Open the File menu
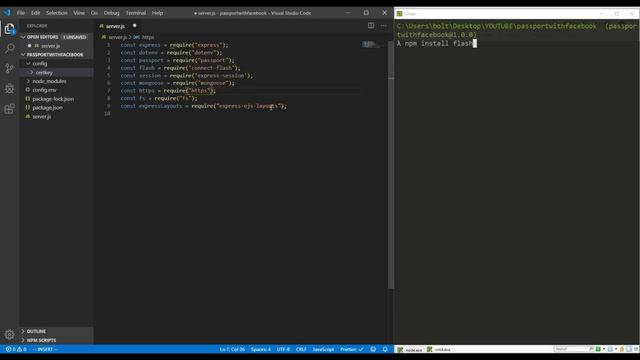Image resolution: width=640 pixels, height=360 pixels. pyautogui.click(x=21, y=13)
